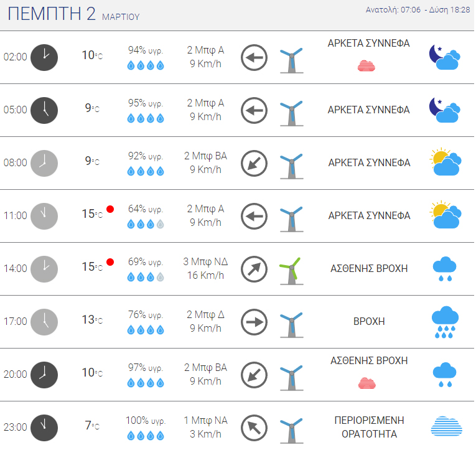476x450 pixels.
Task: Click the fog icon at 23:00
Action: (446, 426)
